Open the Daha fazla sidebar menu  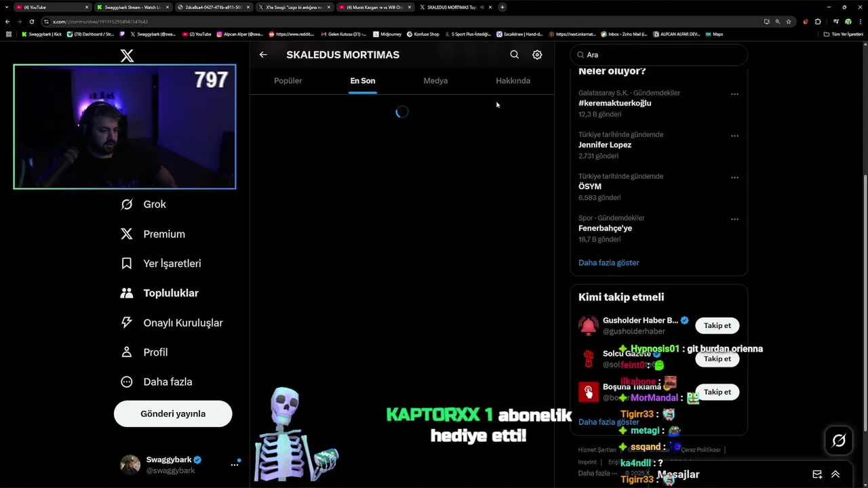(157, 382)
